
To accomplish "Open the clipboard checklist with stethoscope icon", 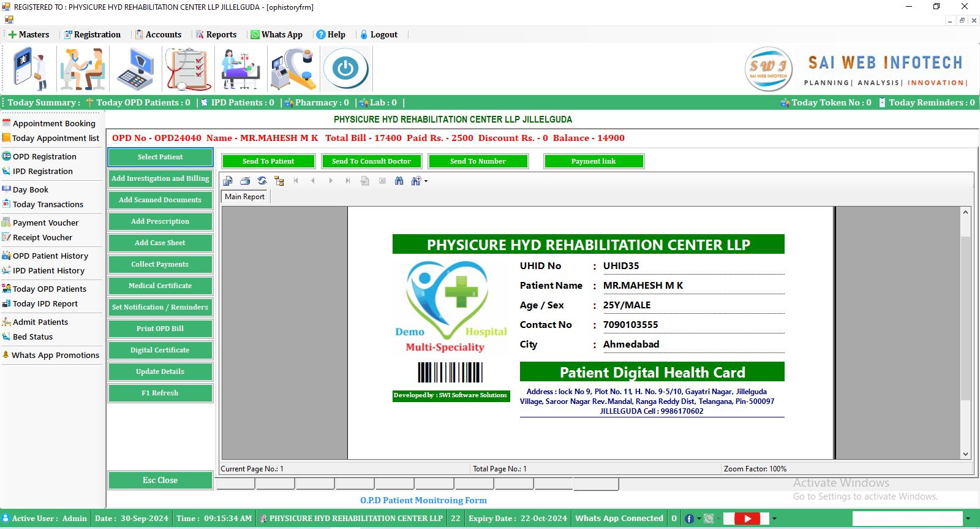I will (188, 69).
